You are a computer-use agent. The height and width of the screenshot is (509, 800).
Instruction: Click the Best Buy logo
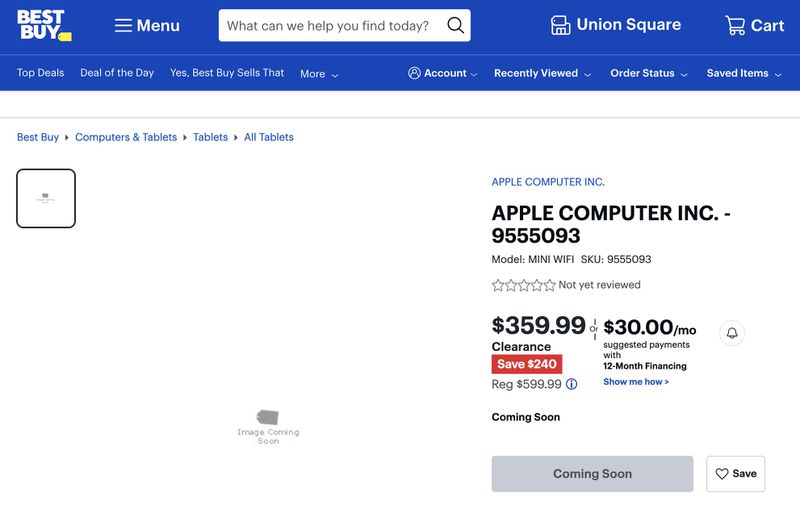click(43, 25)
